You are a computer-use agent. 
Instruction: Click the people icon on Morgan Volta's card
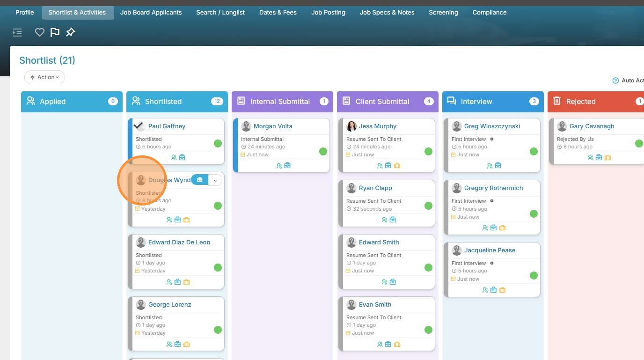(279, 166)
